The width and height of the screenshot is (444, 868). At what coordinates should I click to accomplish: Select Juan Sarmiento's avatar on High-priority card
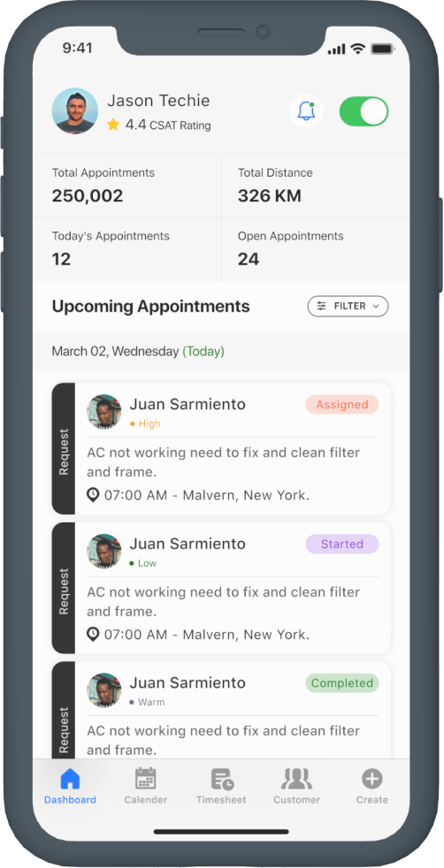tap(104, 411)
